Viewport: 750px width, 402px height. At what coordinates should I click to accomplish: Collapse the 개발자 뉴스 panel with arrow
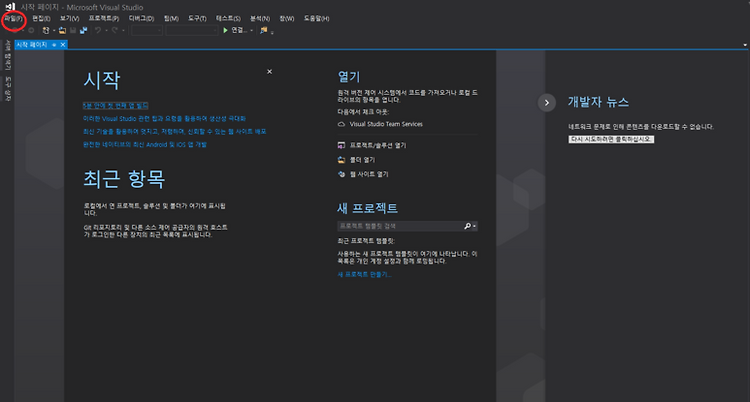click(547, 102)
